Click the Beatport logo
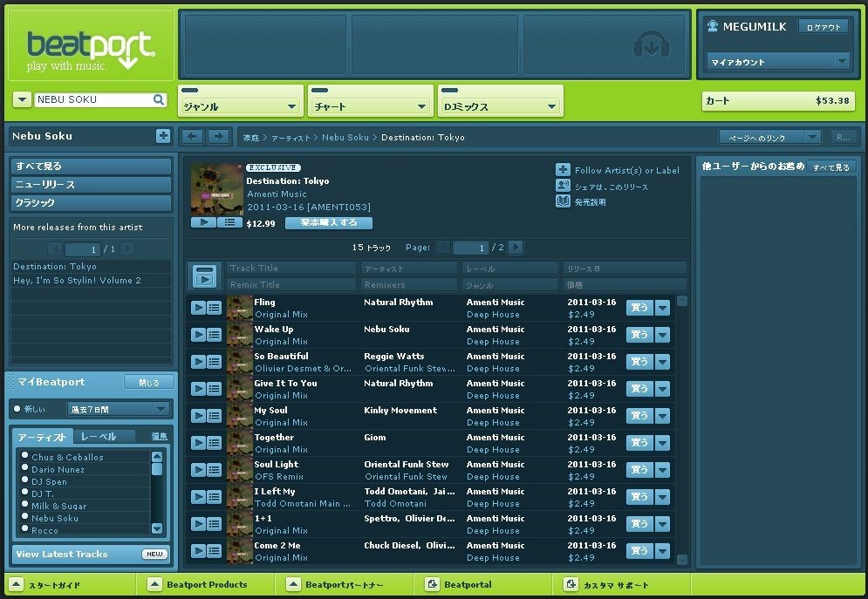 90,51
